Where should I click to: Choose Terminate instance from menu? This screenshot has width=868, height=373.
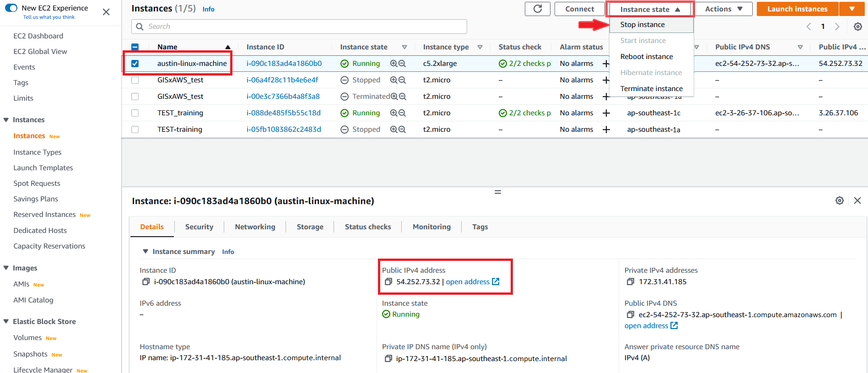[x=652, y=89]
